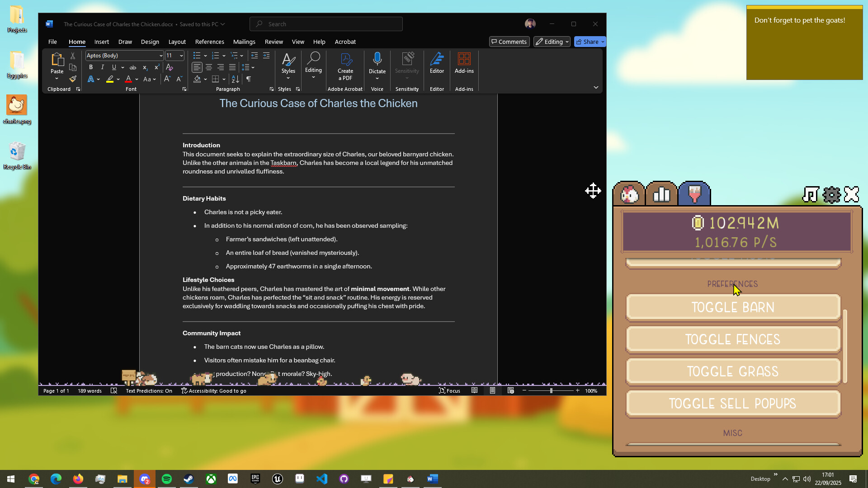868x488 pixels.
Task: Click the Toggle Sell Popups button
Action: (x=732, y=404)
